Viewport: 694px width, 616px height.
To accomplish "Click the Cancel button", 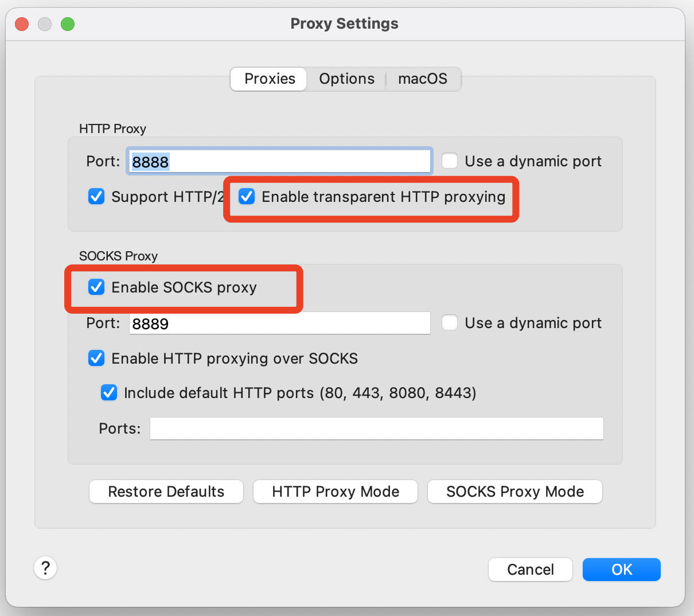I will pyautogui.click(x=531, y=570).
